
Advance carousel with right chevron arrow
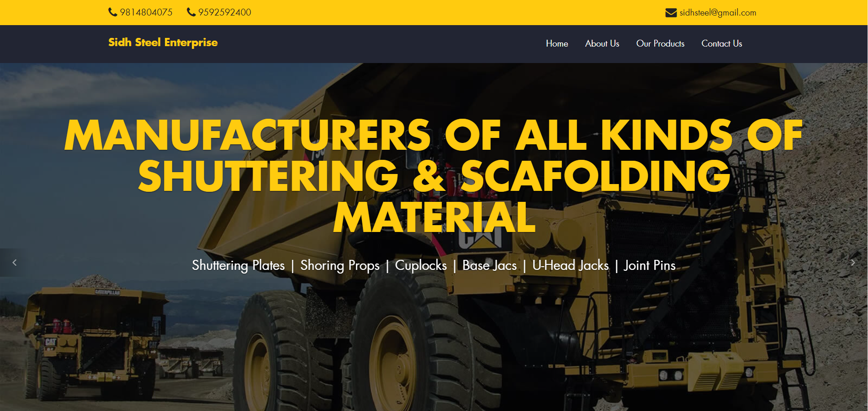click(x=852, y=263)
